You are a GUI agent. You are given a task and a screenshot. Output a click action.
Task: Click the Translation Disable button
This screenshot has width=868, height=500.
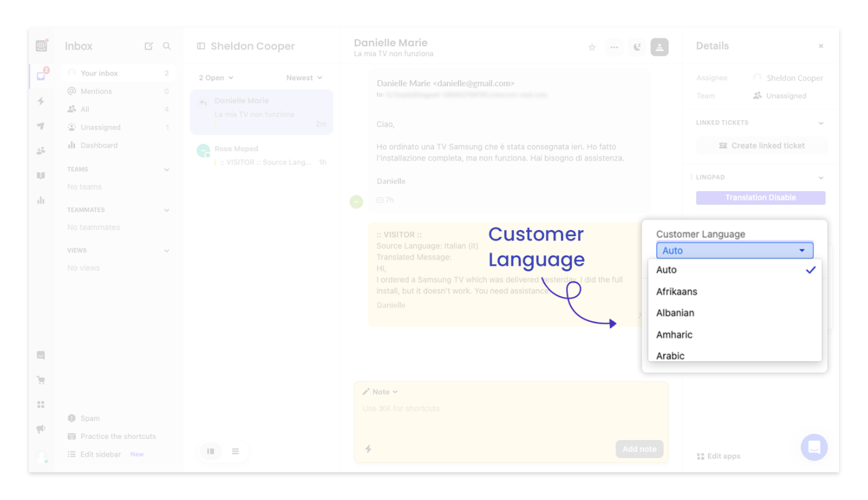(760, 197)
